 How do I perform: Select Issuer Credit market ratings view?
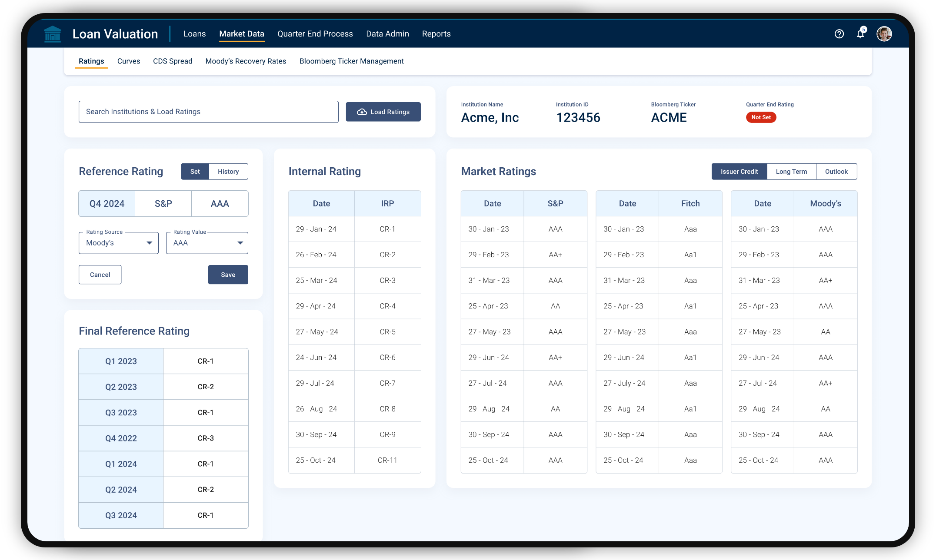coord(739,172)
